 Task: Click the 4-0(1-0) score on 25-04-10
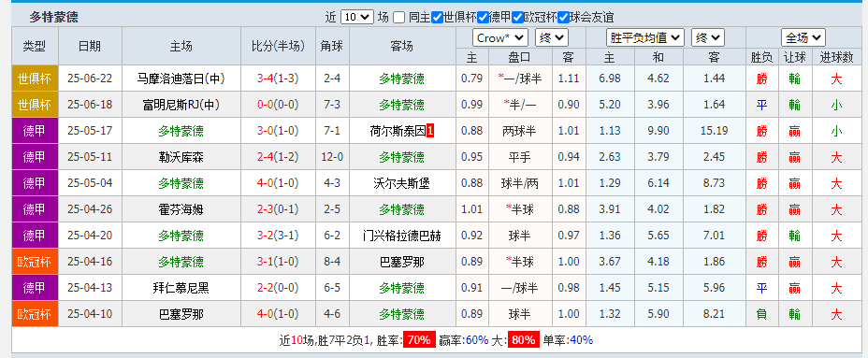278,314
